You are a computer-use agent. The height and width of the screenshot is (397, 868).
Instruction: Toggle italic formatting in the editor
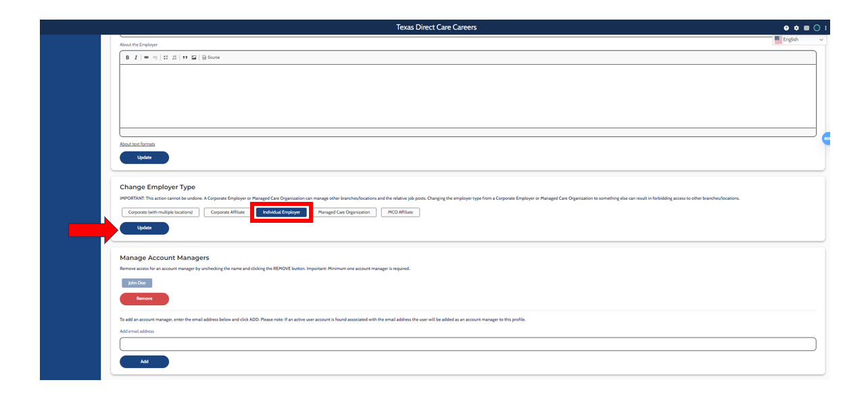pos(135,57)
